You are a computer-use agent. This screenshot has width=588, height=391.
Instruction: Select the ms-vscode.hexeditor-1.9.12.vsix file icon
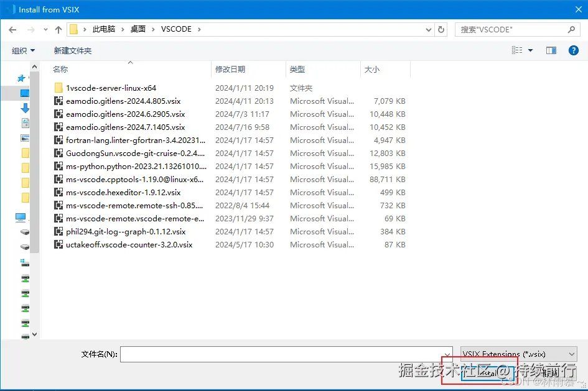[58, 193]
